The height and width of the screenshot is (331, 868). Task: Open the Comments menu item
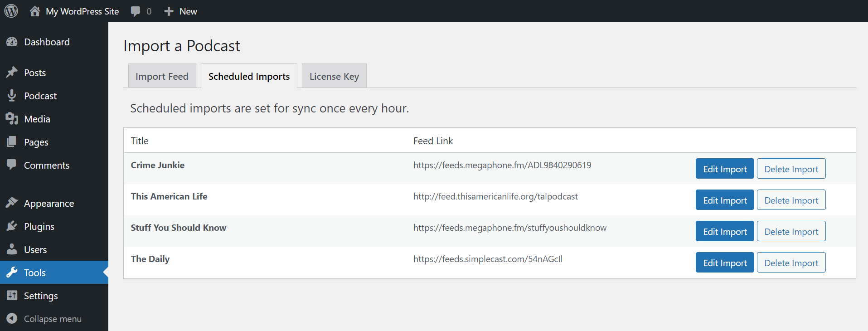[x=47, y=165]
